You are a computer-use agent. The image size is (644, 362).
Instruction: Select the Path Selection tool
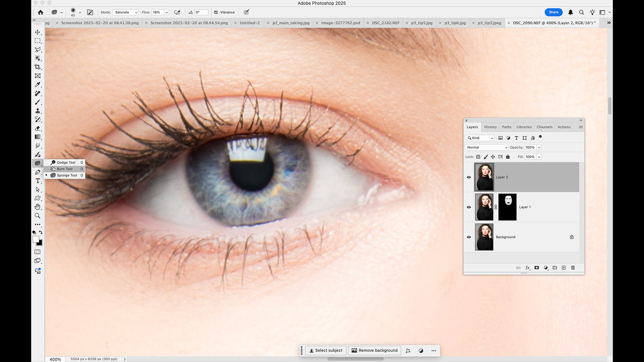click(38, 190)
